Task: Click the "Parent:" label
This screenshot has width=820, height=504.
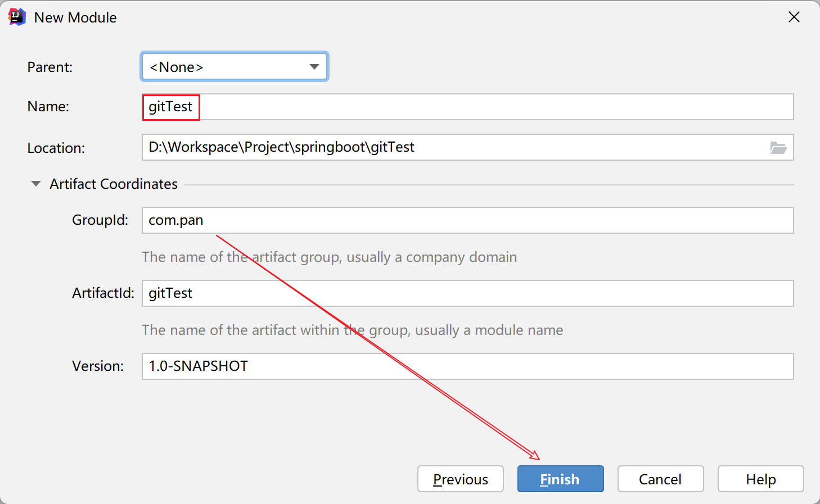Action: click(50, 67)
